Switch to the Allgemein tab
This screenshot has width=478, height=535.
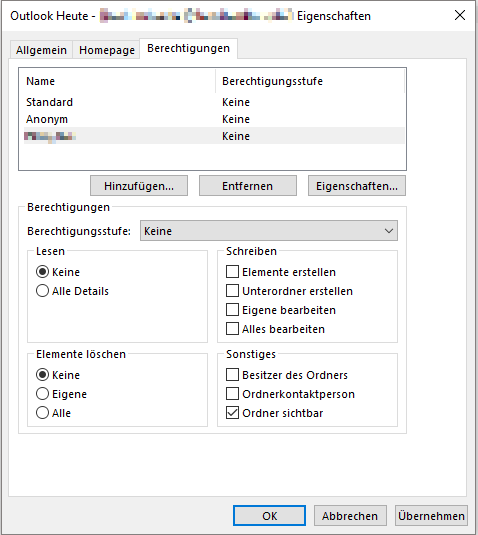click(41, 50)
